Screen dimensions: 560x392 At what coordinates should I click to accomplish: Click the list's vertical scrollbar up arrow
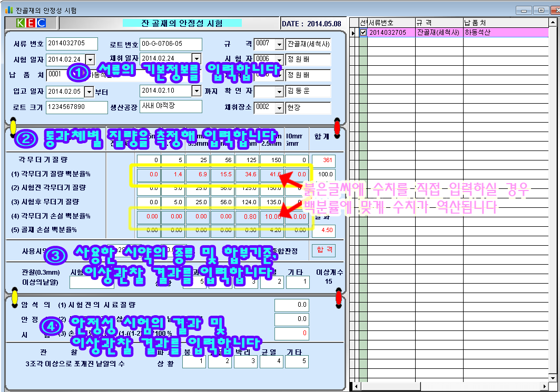pos(553,23)
